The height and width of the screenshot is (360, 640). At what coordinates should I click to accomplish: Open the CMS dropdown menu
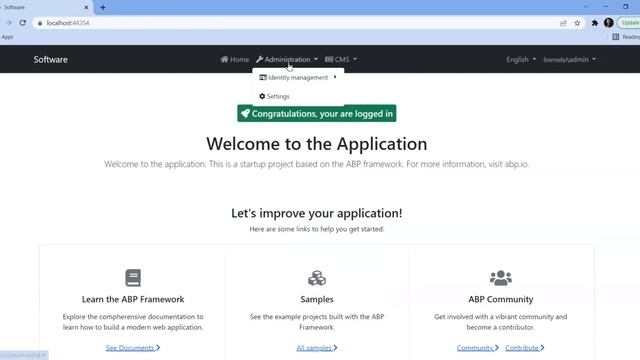tap(341, 60)
